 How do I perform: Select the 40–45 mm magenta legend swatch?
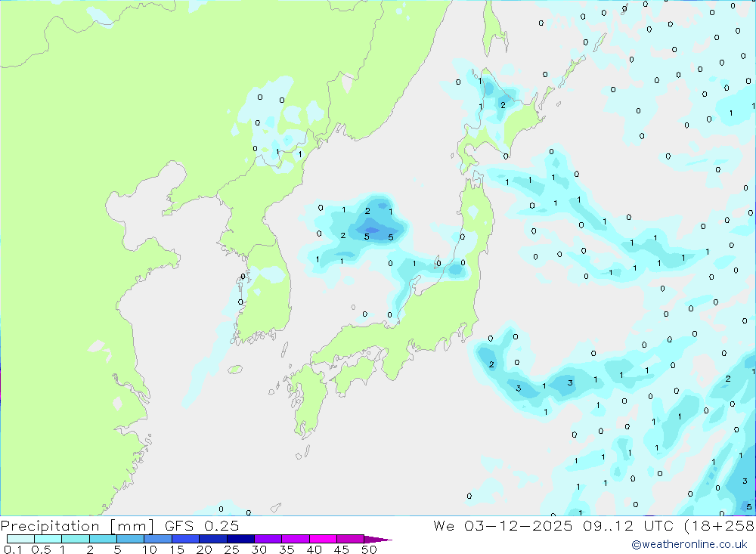point(323,539)
